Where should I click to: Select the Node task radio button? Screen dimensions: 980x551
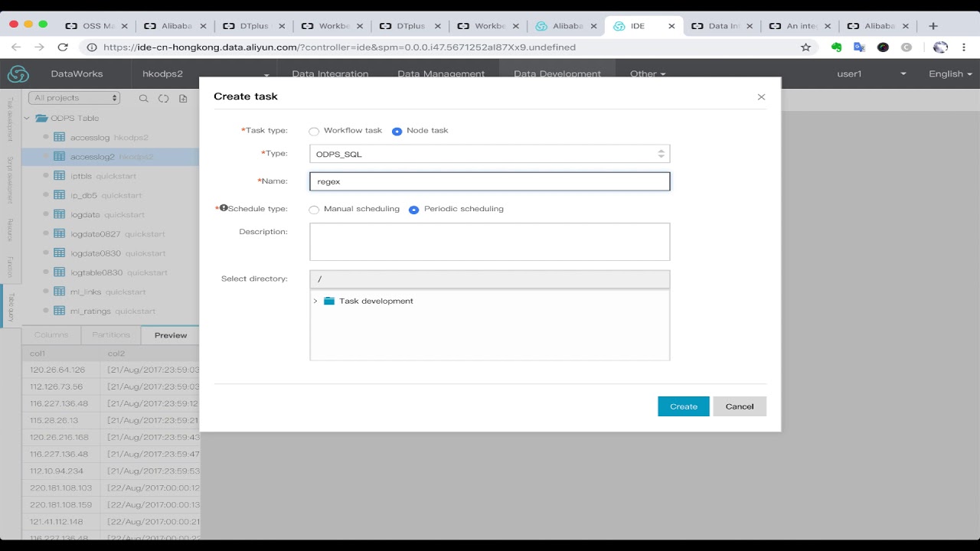coord(397,132)
